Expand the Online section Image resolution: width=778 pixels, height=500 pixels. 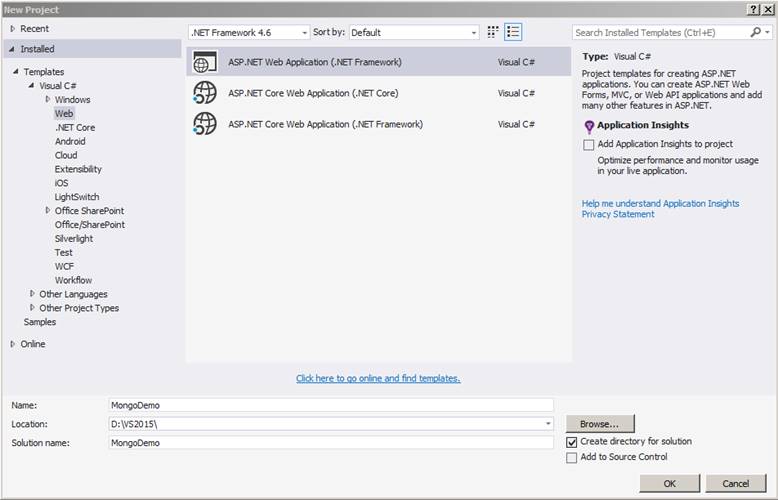pyautogui.click(x=13, y=344)
